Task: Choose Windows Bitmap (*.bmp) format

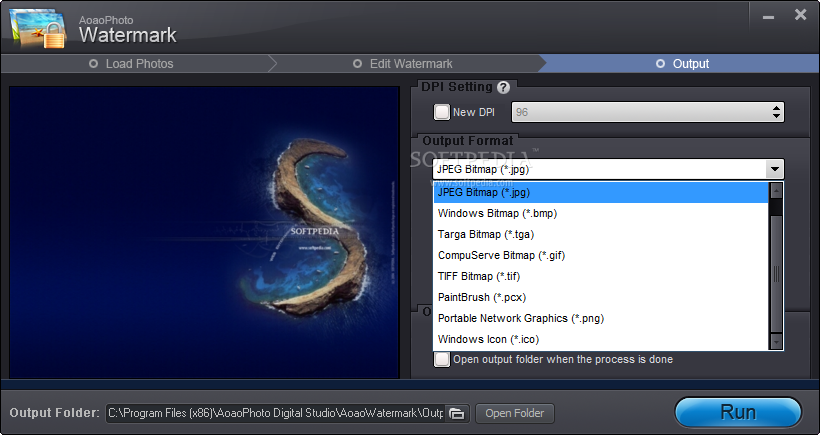Action: [601, 213]
